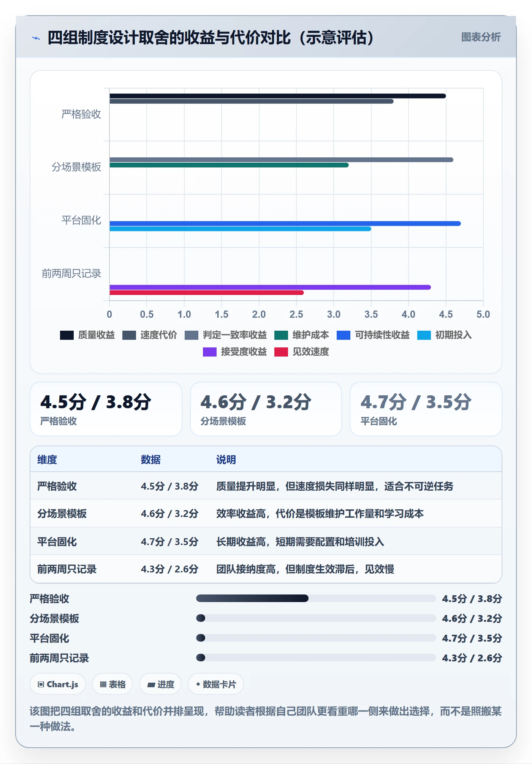
Task: Click the 前两周只记录 y-axis label in chart
Action: click(x=71, y=273)
